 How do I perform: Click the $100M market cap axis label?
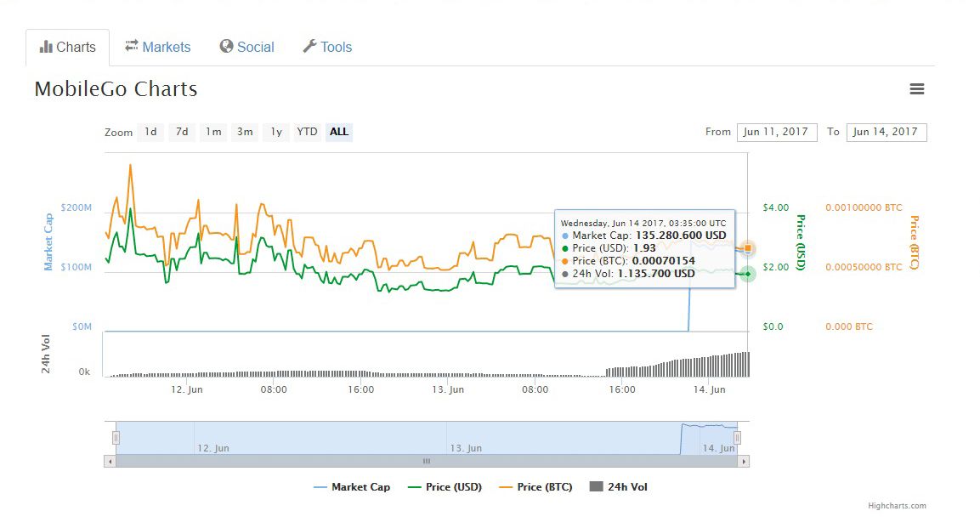(x=76, y=267)
